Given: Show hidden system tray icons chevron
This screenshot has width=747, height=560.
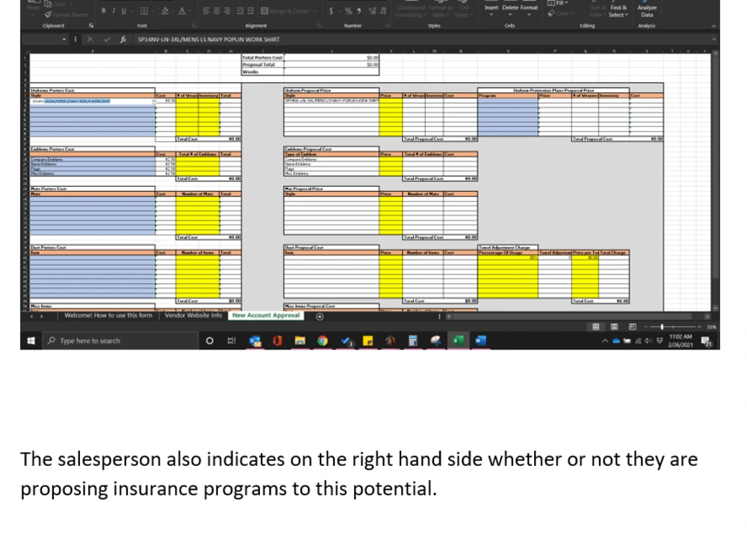Looking at the screenshot, I should pyautogui.click(x=605, y=340).
